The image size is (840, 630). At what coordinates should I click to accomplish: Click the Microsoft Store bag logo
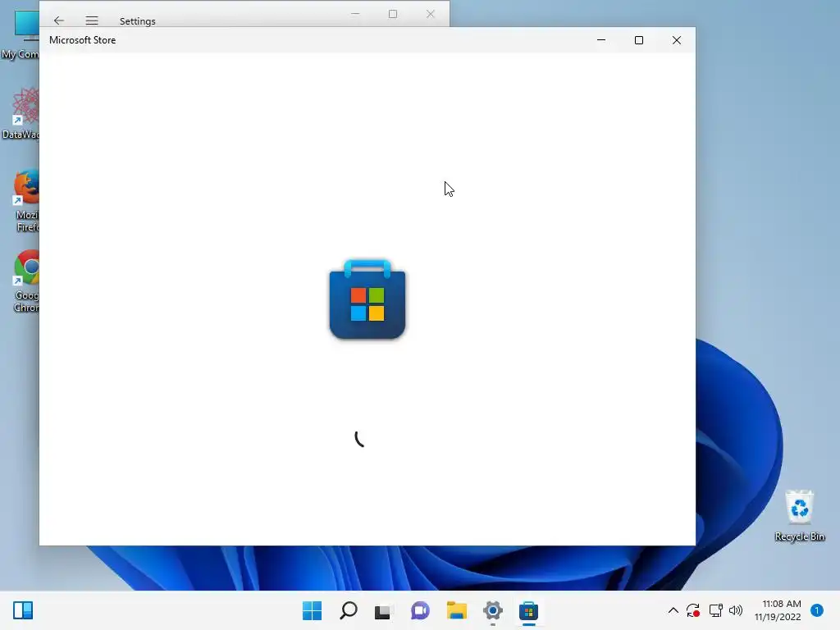point(367,299)
